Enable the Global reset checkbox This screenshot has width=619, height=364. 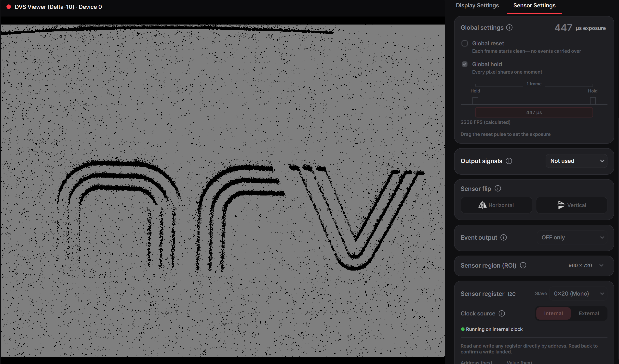[465, 43]
